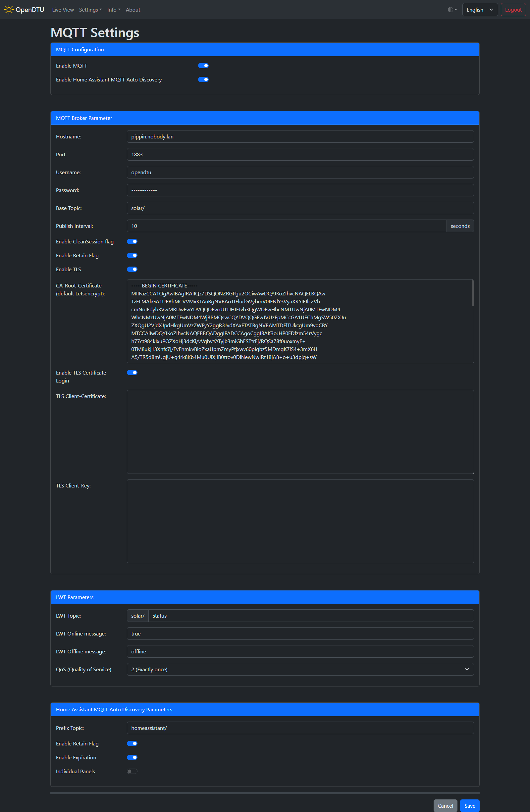The width and height of the screenshot is (530, 812).
Task: Click the MQTT Broker Parameter section header
Action: (x=265, y=118)
